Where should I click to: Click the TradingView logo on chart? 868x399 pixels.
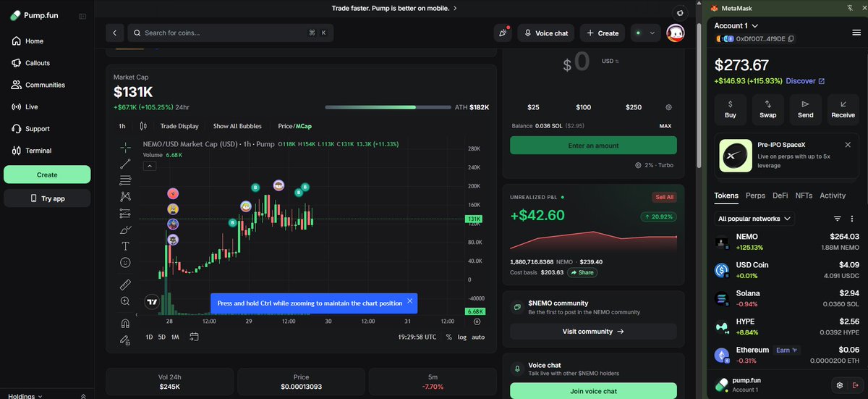[151, 303]
